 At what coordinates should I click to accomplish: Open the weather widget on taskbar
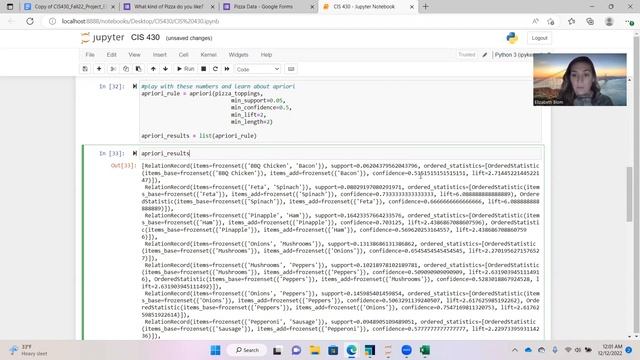coord(28,350)
